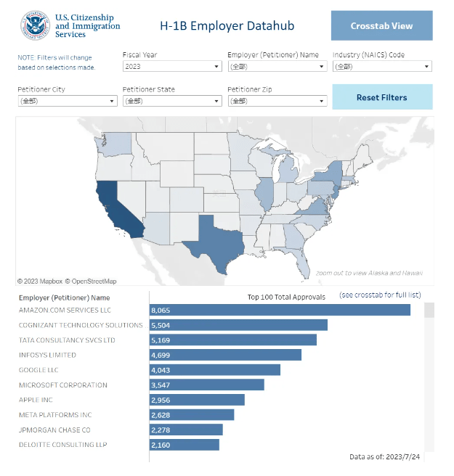454x476 pixels.
Task: Click the 'Top 100 Total Approvals' header
Action: pos(286,297)
